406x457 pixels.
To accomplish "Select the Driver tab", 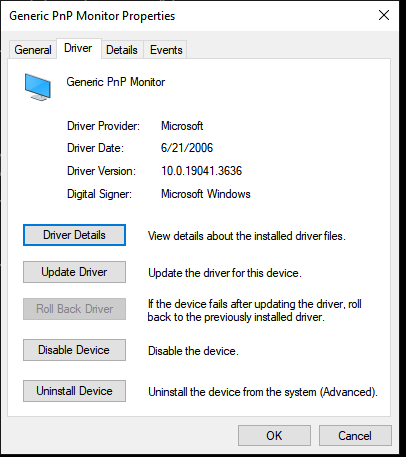I will pos(78,48).
